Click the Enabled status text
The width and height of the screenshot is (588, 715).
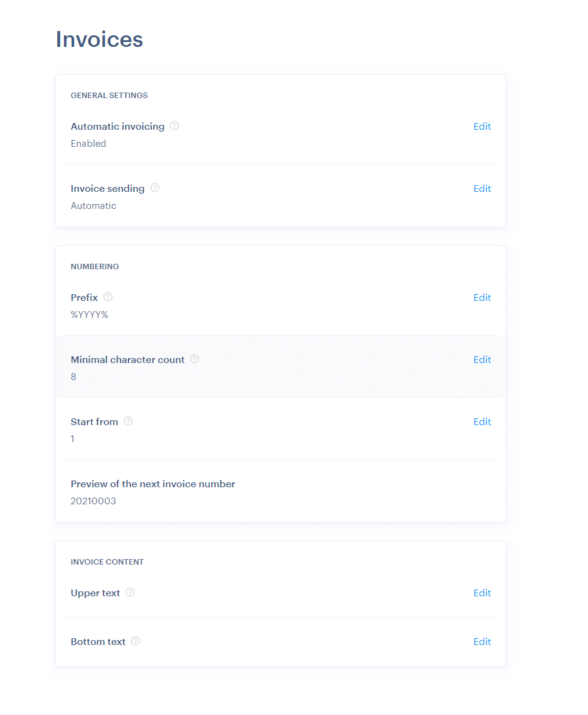(x=88, y=143)
